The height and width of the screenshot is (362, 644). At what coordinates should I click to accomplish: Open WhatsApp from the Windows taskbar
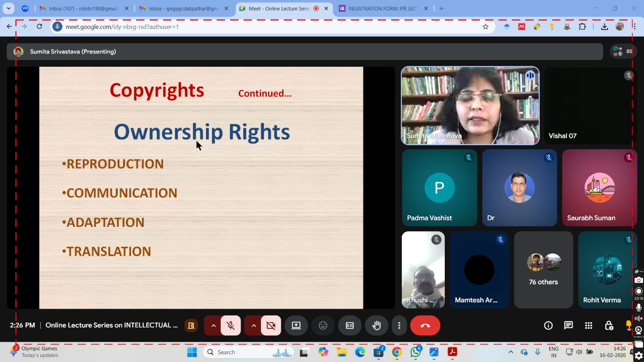415,352
